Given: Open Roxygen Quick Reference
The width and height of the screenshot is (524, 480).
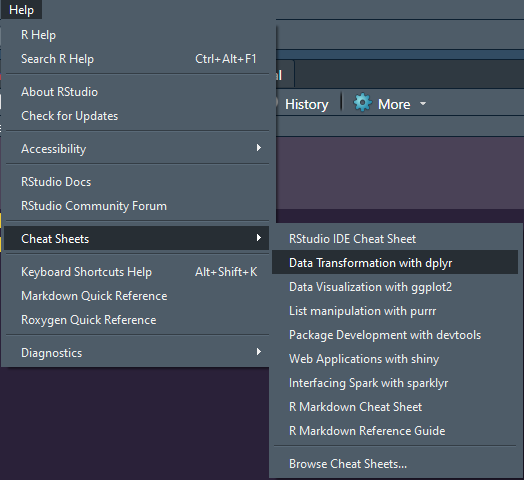Looking at the screenshot, I should click(x=137, y=320).
